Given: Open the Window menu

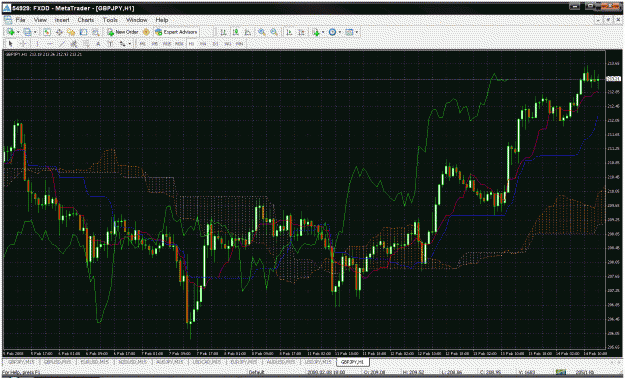Looking at the screenshot, I should pyautogui.click(x=137, y=20).
